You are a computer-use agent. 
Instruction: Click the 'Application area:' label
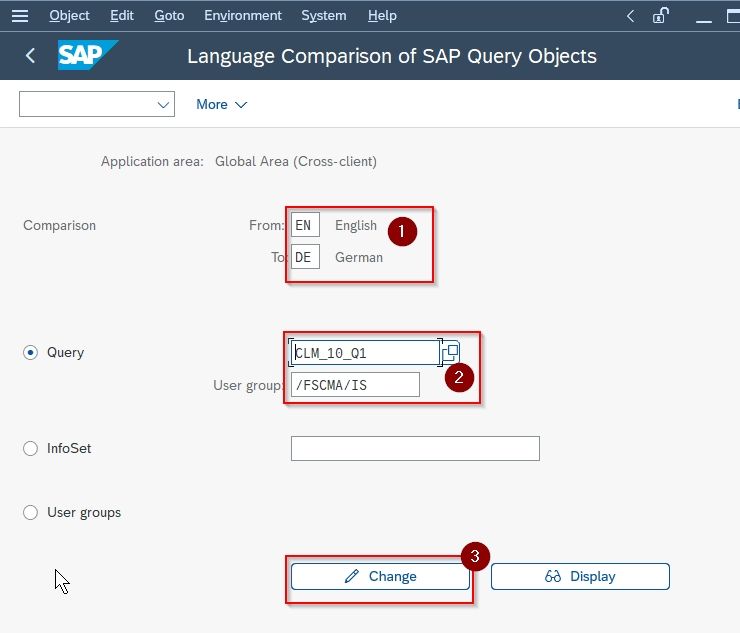[152, 161]
